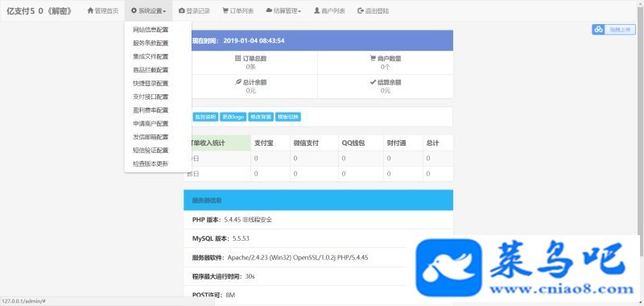
Task: Click the date-time 2019-01-04 08:43:54
Action: (254, 40)
